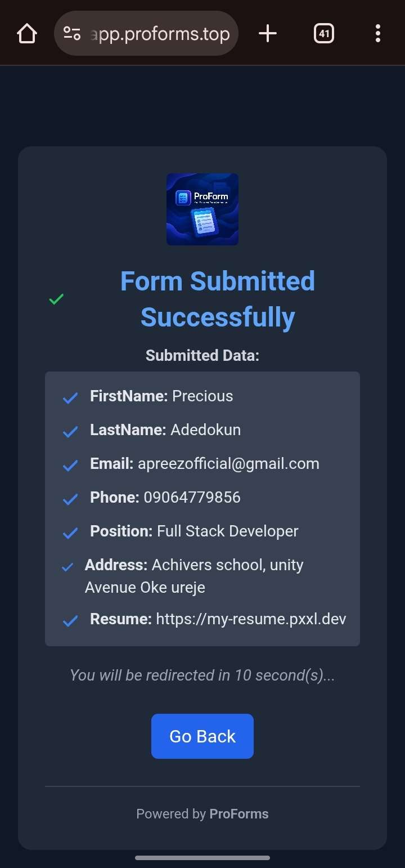
Task: Click the app.proforms.top address bar
Action: click(x=146, y=34)
